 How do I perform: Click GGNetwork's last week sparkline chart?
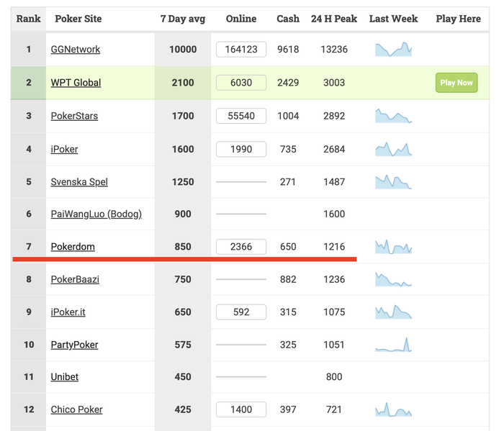[x=393, y=50]
